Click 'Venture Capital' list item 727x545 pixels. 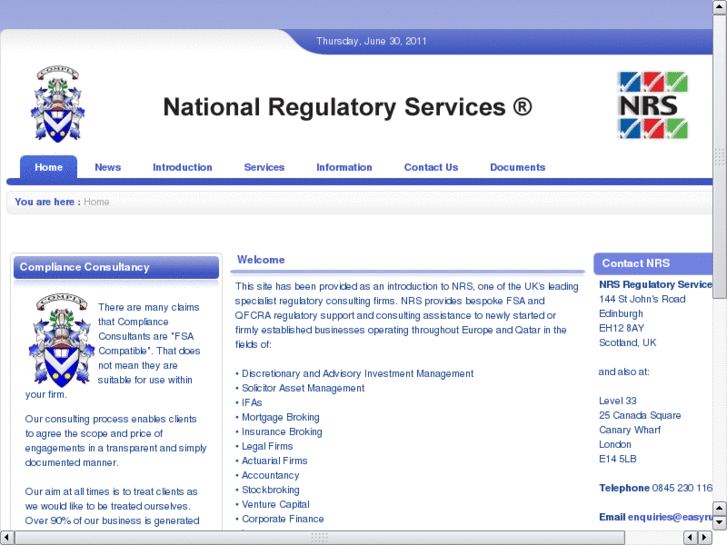[275, 504]
